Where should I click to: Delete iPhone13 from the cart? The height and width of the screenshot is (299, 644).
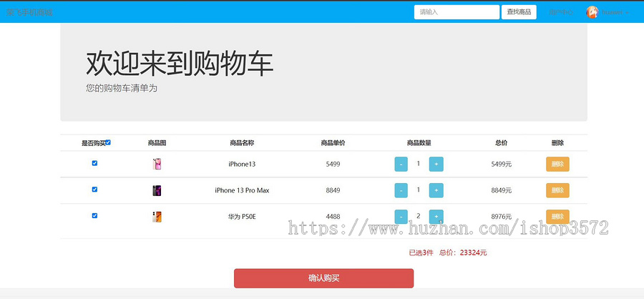coord(557,165)
